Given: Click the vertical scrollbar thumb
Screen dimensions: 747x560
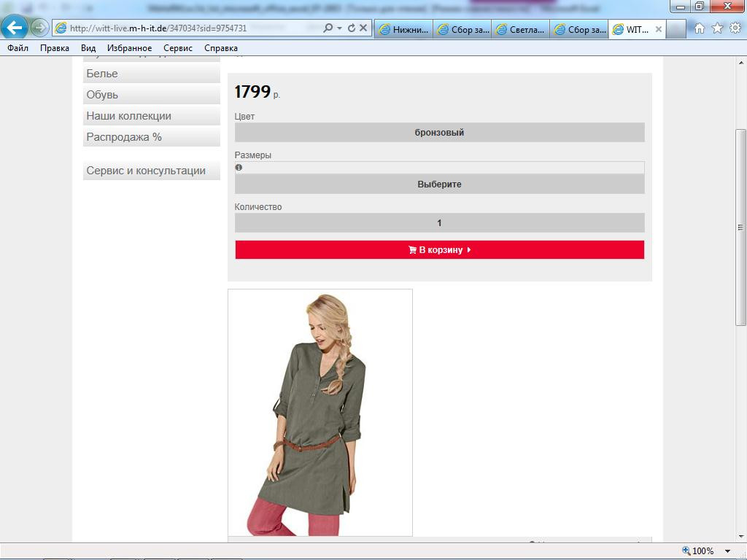Looking at the screenshot, I should click(x=740, y=227).
